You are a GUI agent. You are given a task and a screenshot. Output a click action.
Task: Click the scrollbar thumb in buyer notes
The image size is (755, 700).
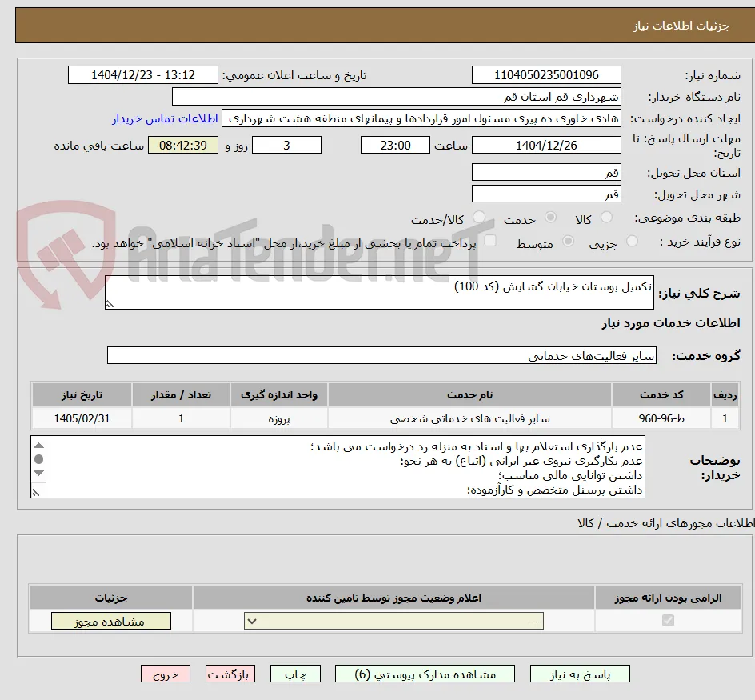coord(39,459)
